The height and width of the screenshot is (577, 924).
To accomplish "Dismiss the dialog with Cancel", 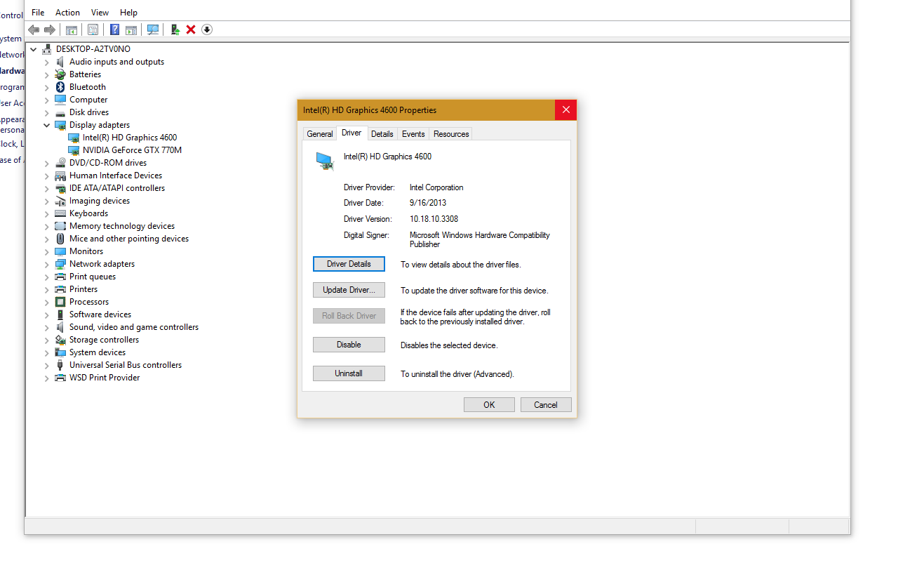I will [546, 404].
